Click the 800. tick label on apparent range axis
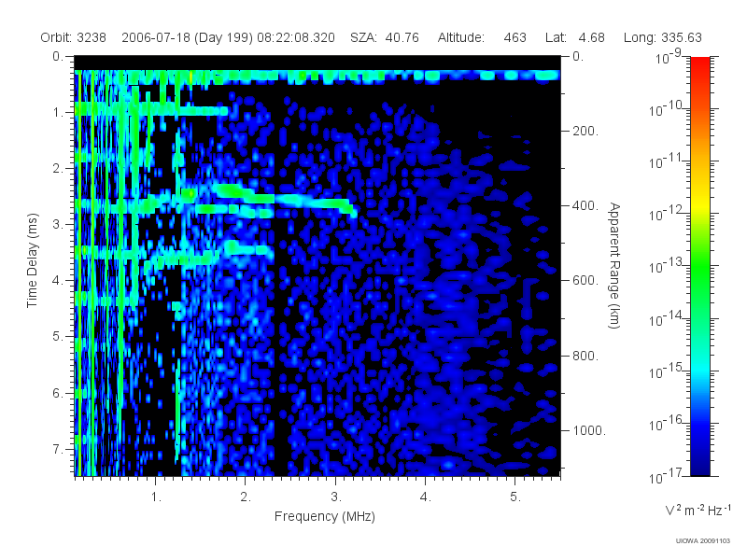 click(585, 356)
